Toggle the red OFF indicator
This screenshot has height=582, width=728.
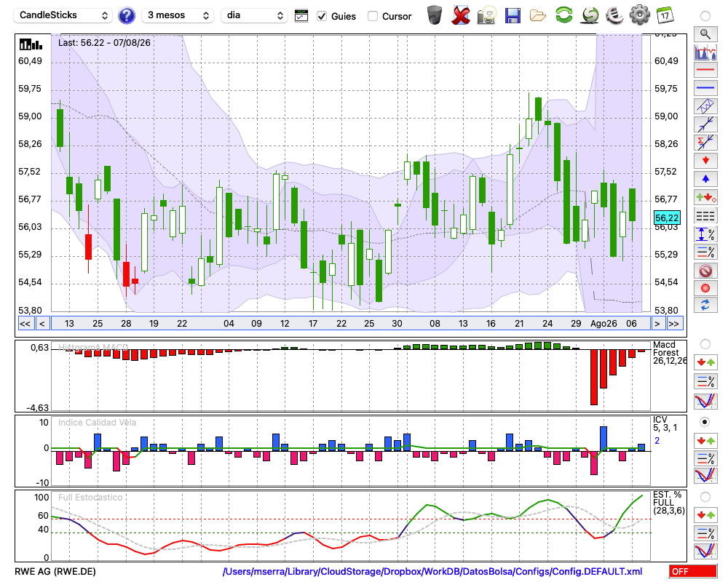coord(693,571)
